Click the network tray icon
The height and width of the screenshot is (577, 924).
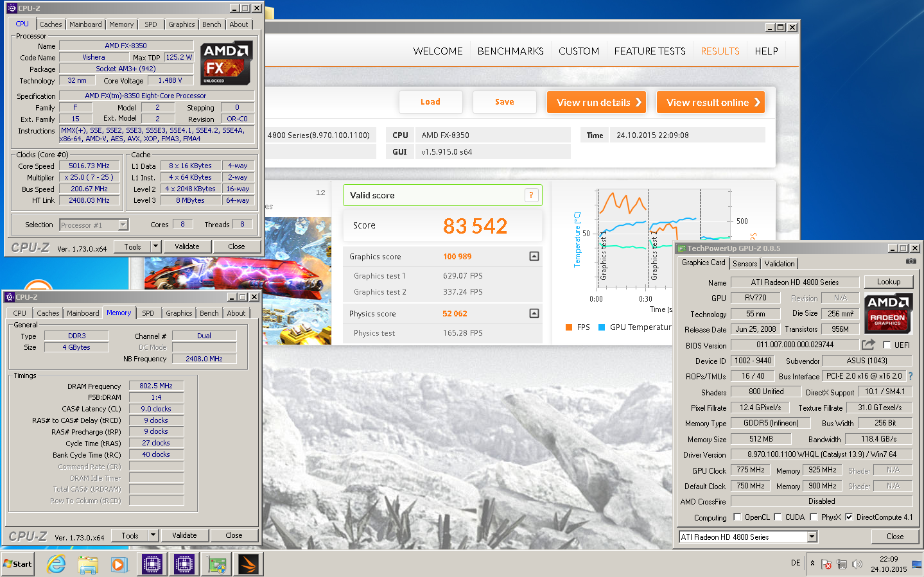(842, 564)
